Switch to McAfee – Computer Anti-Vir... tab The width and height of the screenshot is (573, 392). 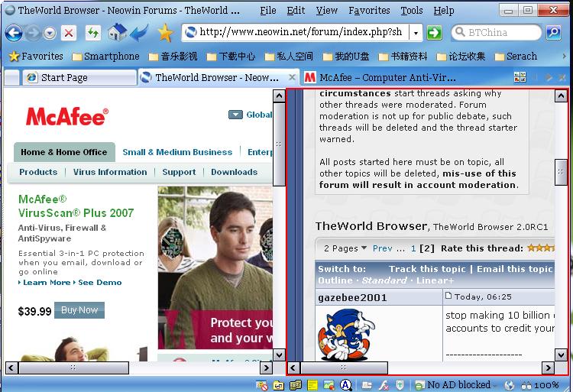tap(380, 77)
